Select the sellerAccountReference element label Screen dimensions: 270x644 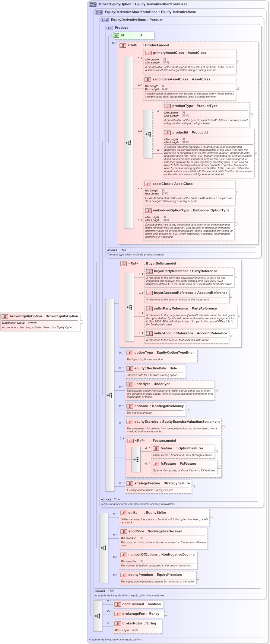click(x=173, y=333)
